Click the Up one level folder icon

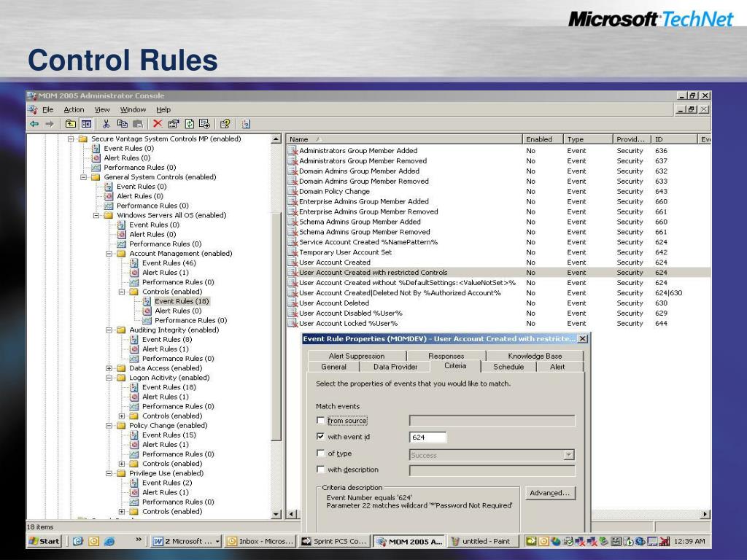click(71, 124)
